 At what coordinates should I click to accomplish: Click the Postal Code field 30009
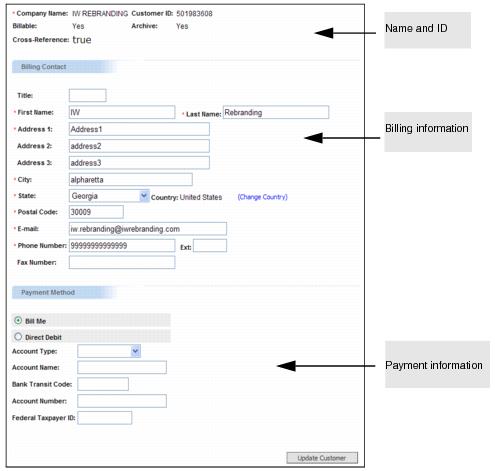[96, 212]
